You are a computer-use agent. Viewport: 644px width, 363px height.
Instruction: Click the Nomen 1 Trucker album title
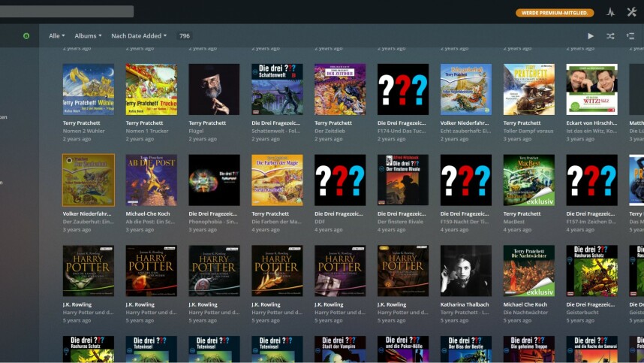pos(147,131)
